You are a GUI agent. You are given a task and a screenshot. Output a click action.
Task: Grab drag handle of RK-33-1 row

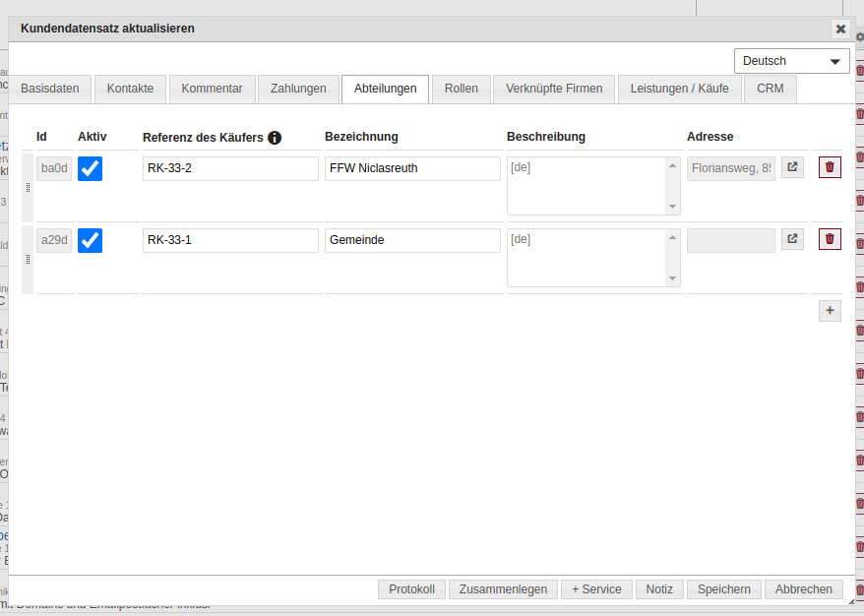click(28, 259)
